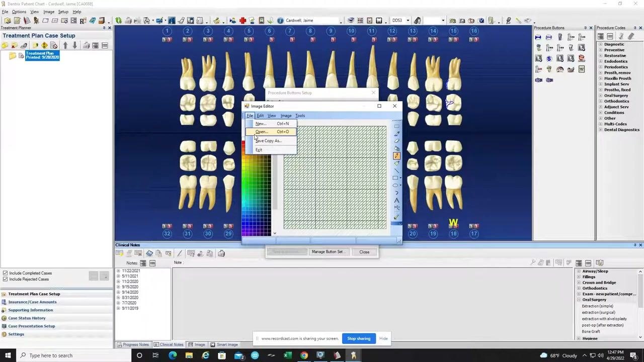This screenshot has height=362, width=644.
Task: Click Stop sharing in the recordcast bar
Action: 359,338
